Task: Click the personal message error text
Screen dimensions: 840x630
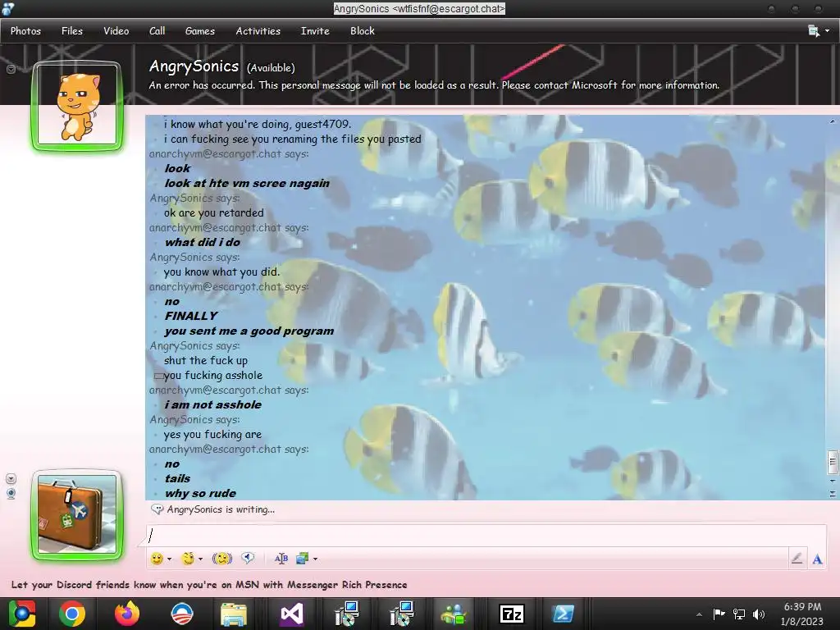Action: pyautogui.click(x=434, y=85)
